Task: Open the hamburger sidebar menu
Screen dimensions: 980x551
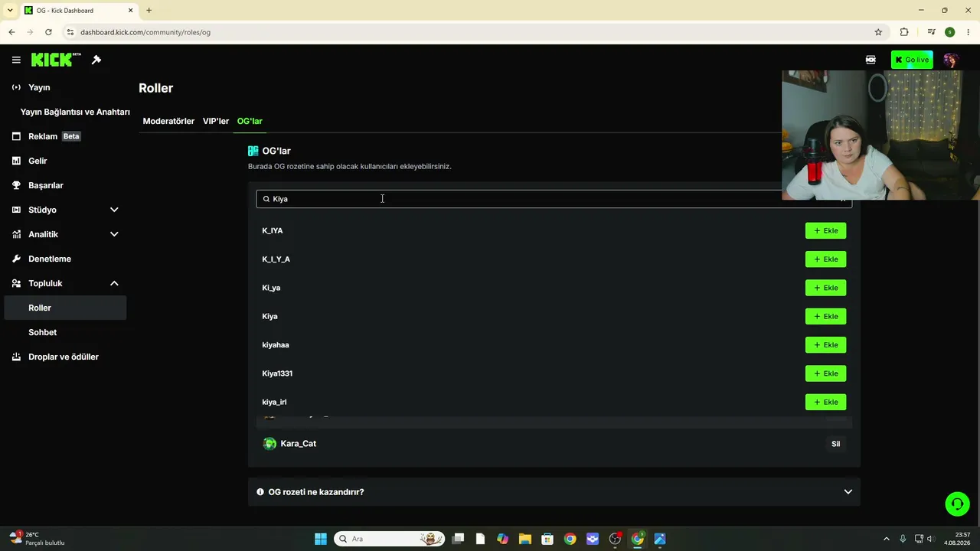Action: [16, 60]
